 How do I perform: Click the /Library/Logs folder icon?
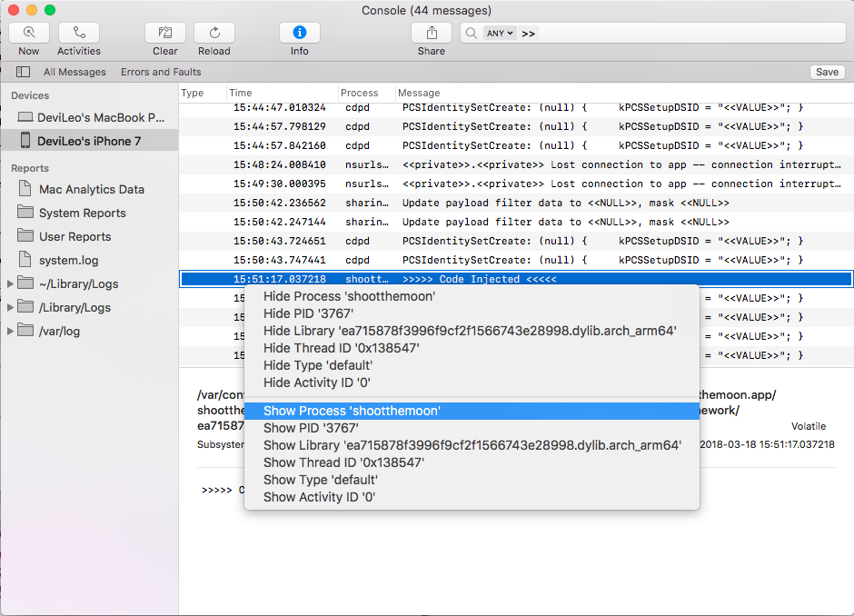point(25,307)
